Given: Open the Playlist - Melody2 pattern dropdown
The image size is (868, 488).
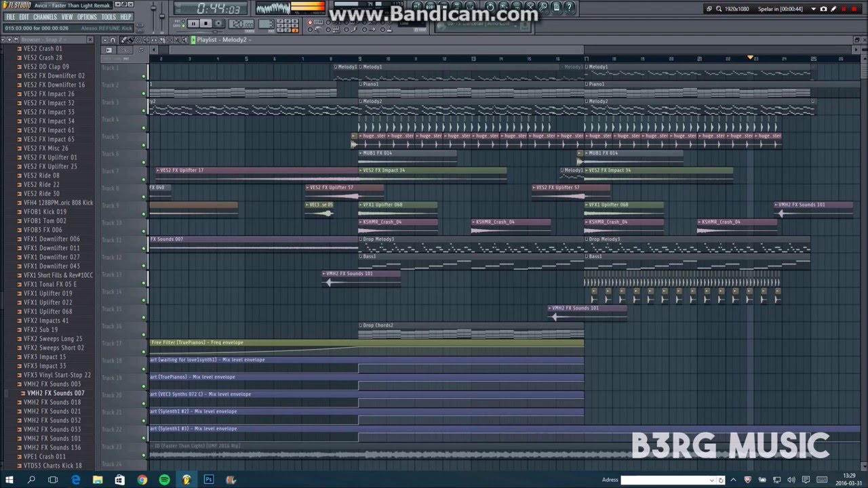Looking at the screenshot, I should point(224,40).
